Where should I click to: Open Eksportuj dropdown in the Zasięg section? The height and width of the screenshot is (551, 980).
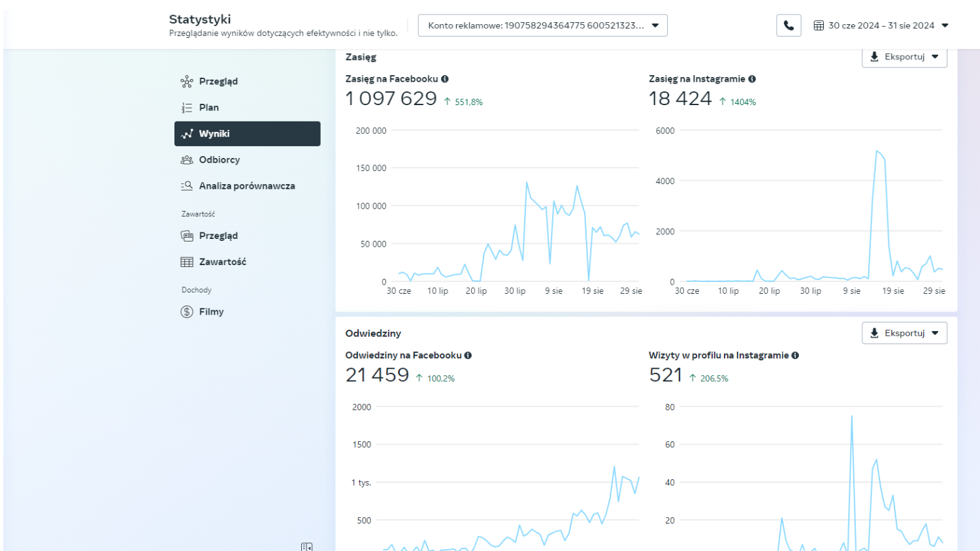pos(904,57)
